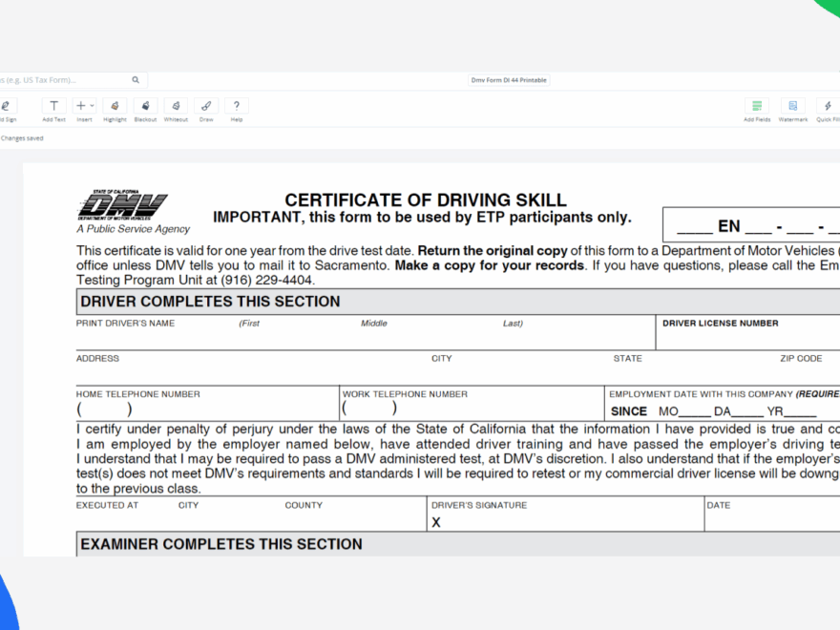
Task: Choose the Draw tool
Action: (x=206, y=111)
